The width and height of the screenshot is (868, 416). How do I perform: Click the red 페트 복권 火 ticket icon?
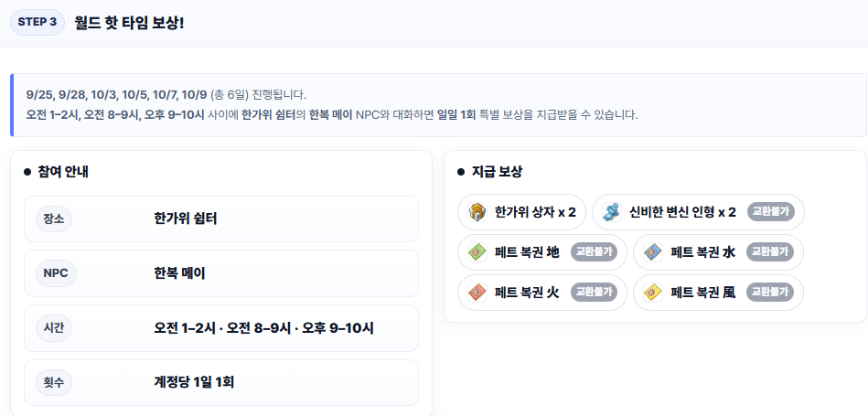tap(477, 293)
